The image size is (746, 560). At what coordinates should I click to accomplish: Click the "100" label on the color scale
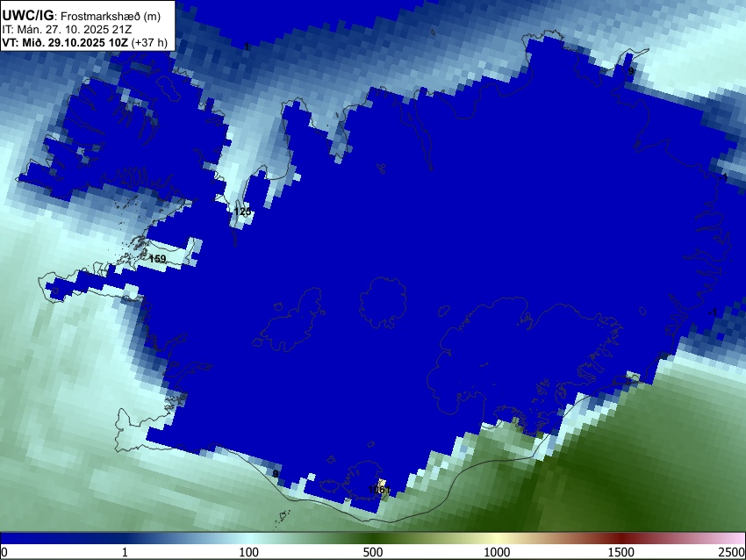[249, 552]
